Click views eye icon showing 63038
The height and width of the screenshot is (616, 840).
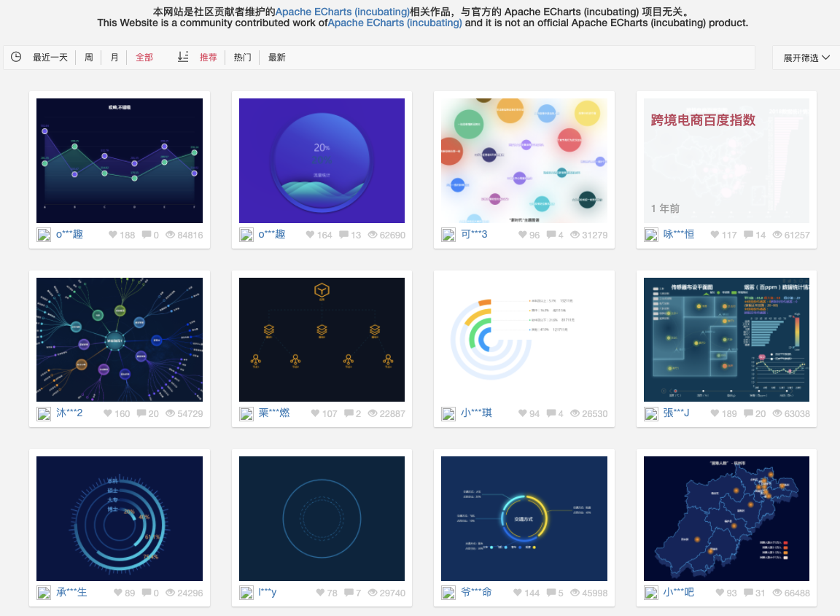pyautogui.click(x=777, y=413)
